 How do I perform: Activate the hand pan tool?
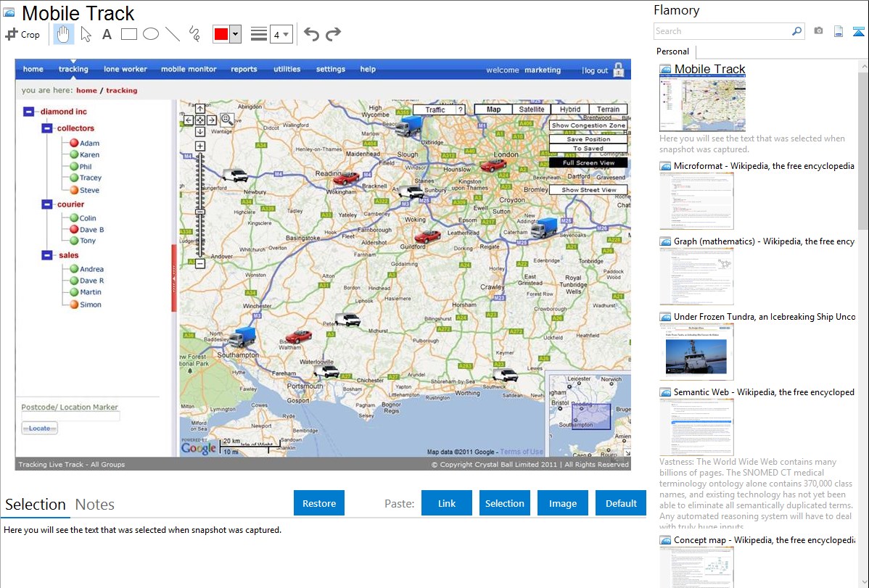tap(64, 34)
